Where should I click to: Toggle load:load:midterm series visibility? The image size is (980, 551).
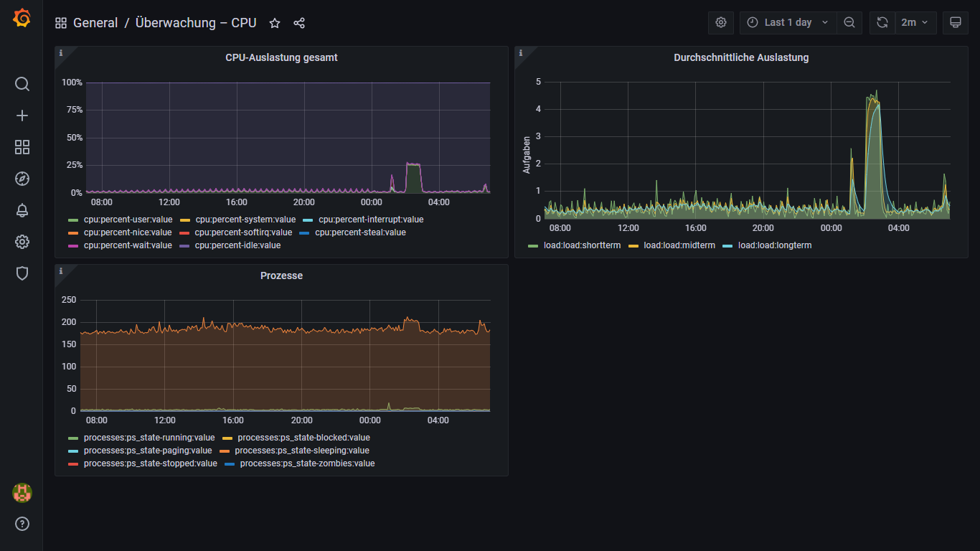point(679,245)
